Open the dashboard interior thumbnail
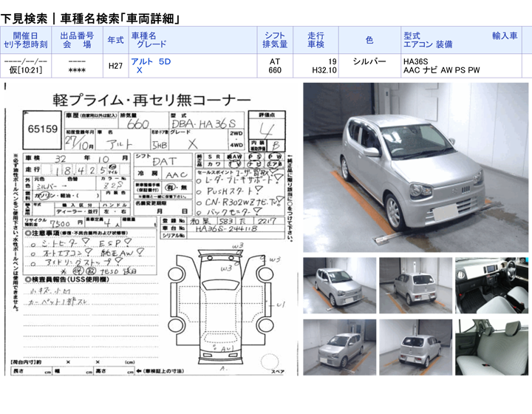This screenshot has height=414, width=532. [491, 285]
